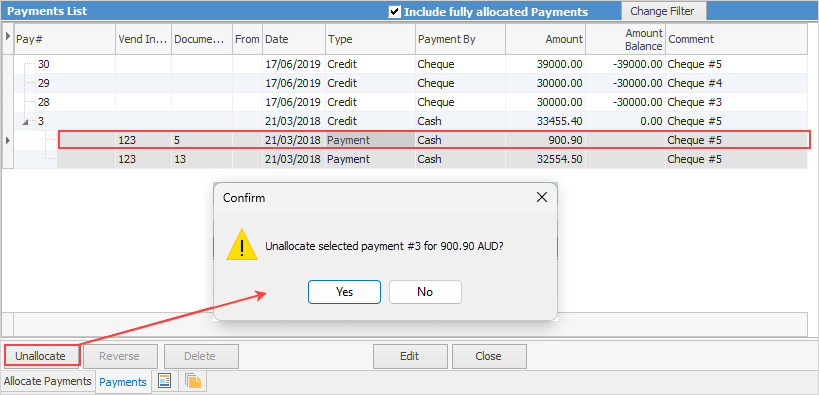Click amount 32554.50 cell
Image resolution: width=819 pixels, height=395 pixels.
[x=545, y=159]
